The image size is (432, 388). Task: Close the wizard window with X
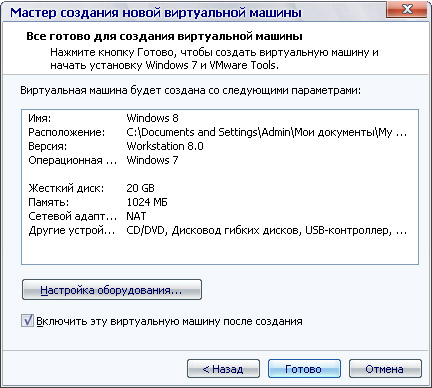click(x=407, y=9)
